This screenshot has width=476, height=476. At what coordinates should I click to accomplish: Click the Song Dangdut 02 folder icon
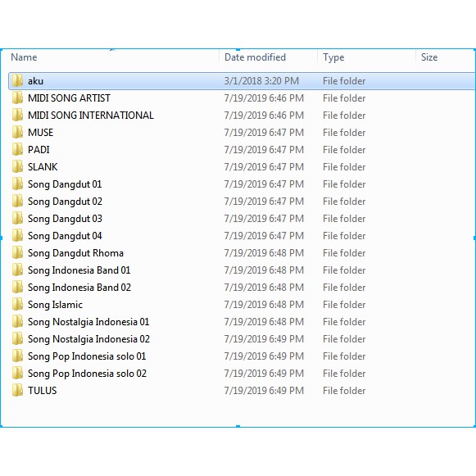click(x=17, y=202)
